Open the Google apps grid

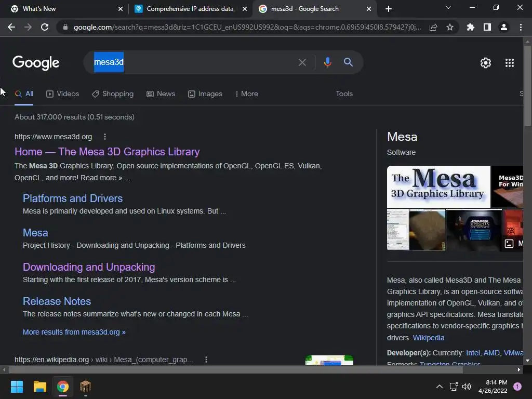(x=510, y=63)
